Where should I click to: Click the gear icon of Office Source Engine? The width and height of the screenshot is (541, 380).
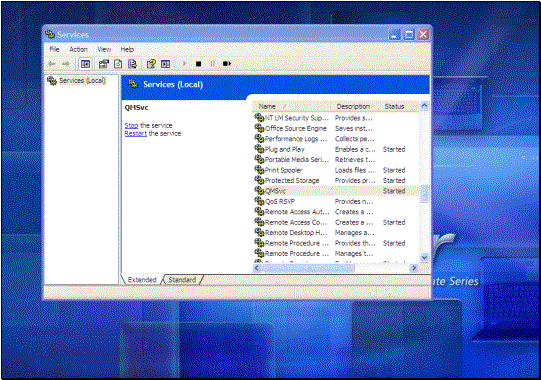click(259, 128)
